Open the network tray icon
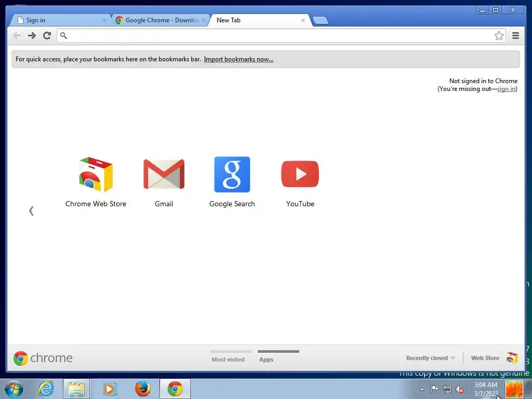This screenshot has width=532, height=399. [x=447, y=389]
